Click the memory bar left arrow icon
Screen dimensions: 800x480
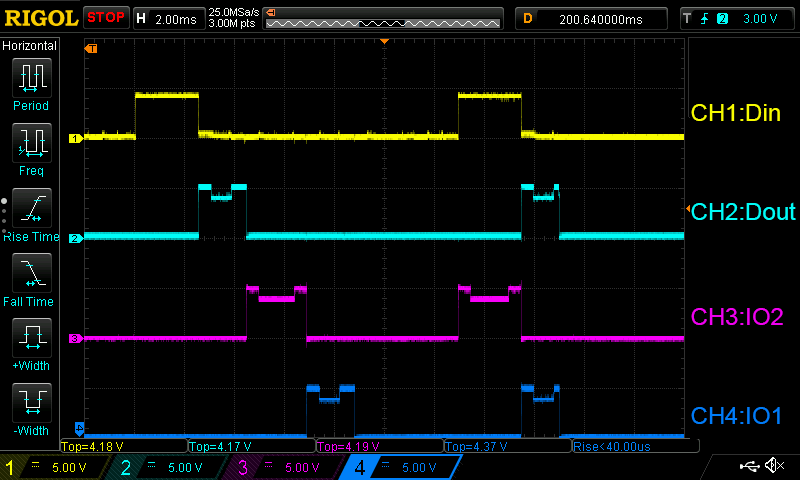(271, 13)
